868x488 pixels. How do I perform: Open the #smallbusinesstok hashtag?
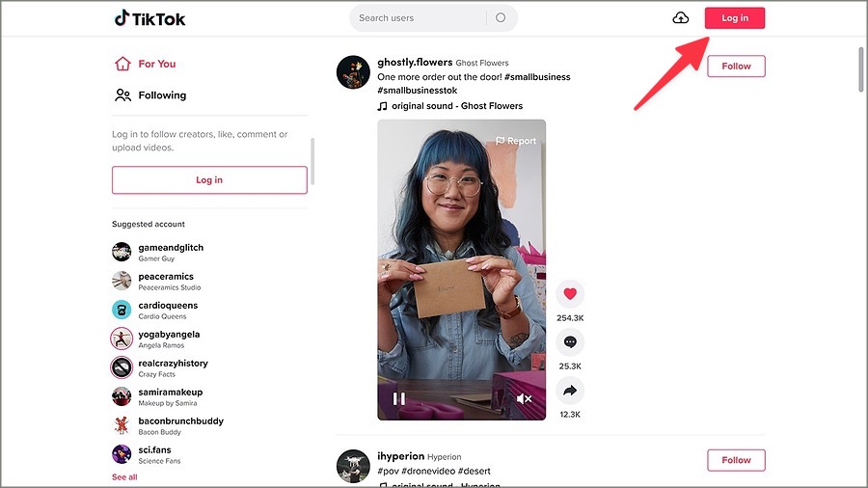tap(418, 91)
